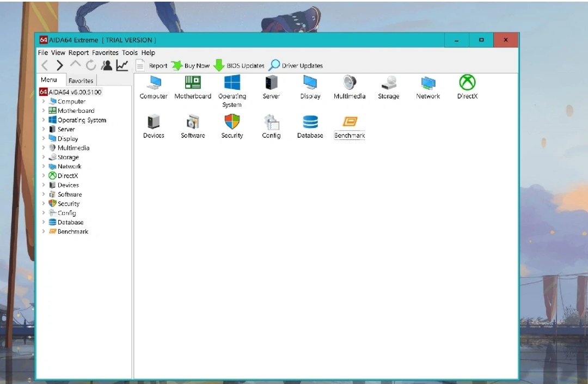Open the Security shield icon
Viewport: 588px width, 384px height.
(232, 122)
